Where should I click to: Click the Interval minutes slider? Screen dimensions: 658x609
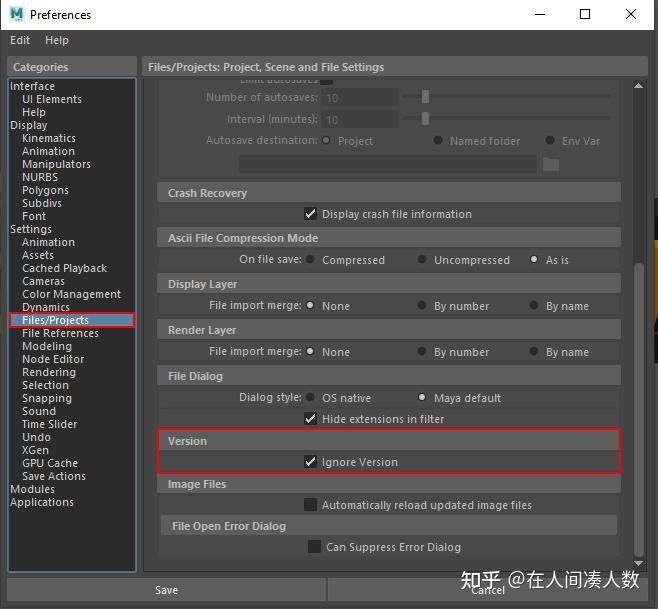point(506,118)
